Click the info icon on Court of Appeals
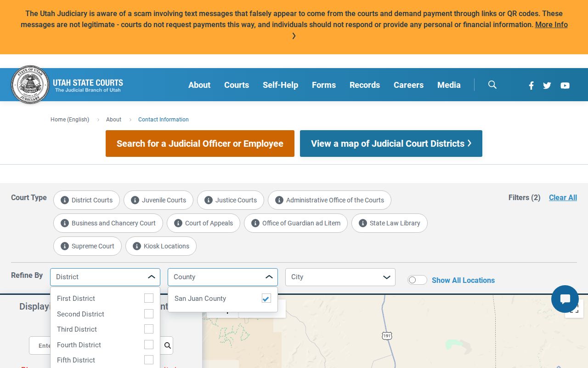Image resolution: width=588 pixels, height=368 pixels. click(178, 223)
